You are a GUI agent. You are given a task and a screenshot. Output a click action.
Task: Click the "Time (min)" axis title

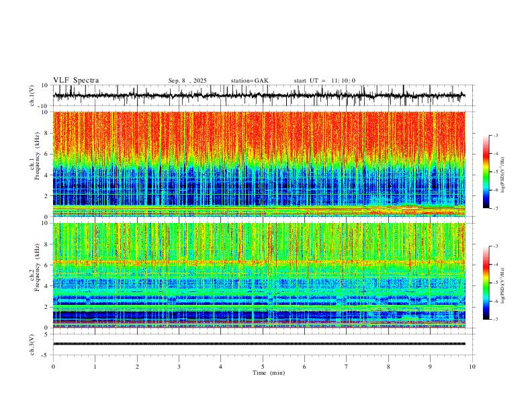coord(269,373)
